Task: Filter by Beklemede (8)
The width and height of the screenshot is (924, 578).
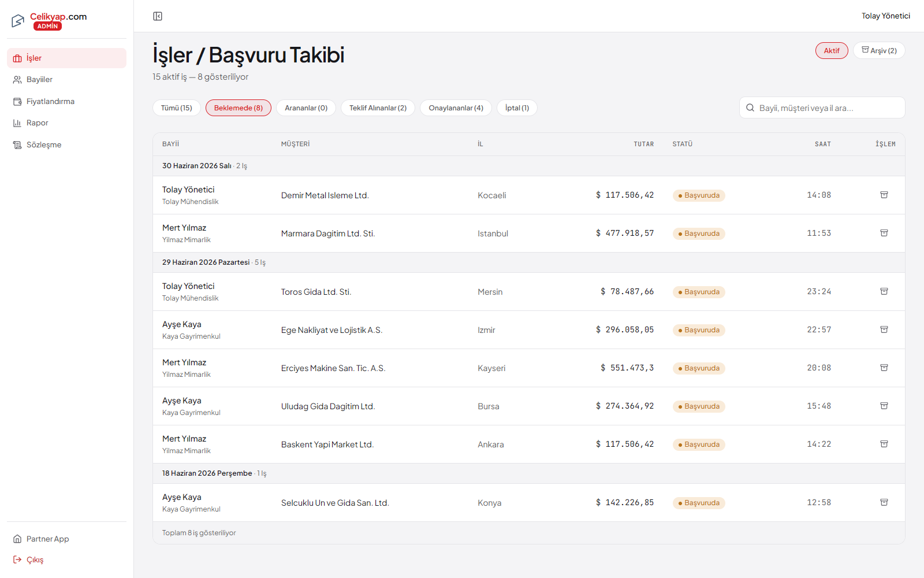Action: pos(239,108)
